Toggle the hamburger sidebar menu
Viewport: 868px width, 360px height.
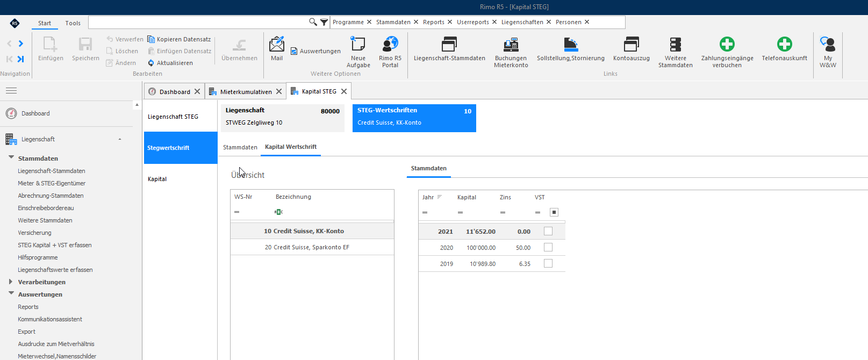coord(11,91)
